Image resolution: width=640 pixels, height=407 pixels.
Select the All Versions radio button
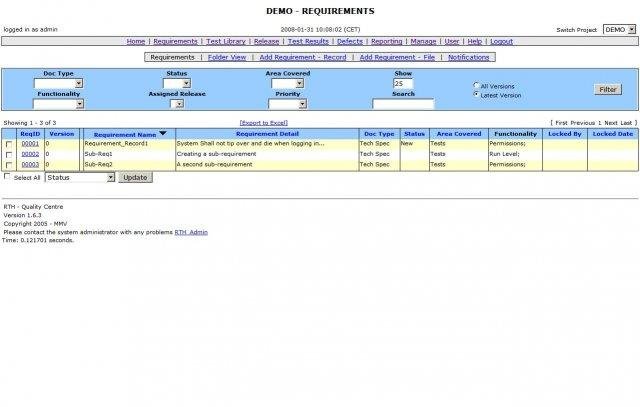(476, 86)
